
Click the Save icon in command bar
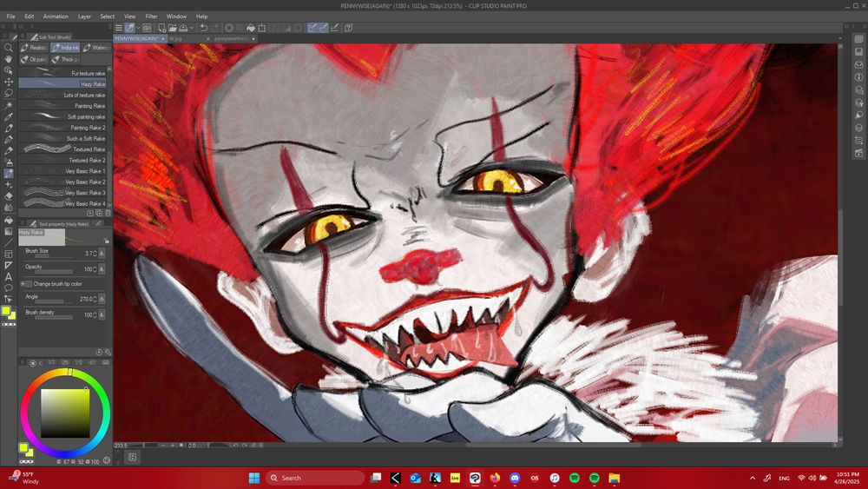click(x=182, y=28)
